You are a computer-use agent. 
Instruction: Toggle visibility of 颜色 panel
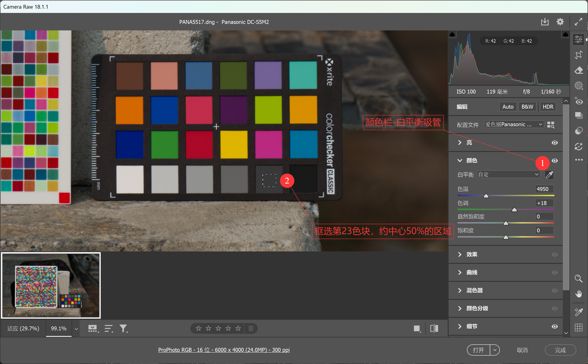(x=555, y=161)
